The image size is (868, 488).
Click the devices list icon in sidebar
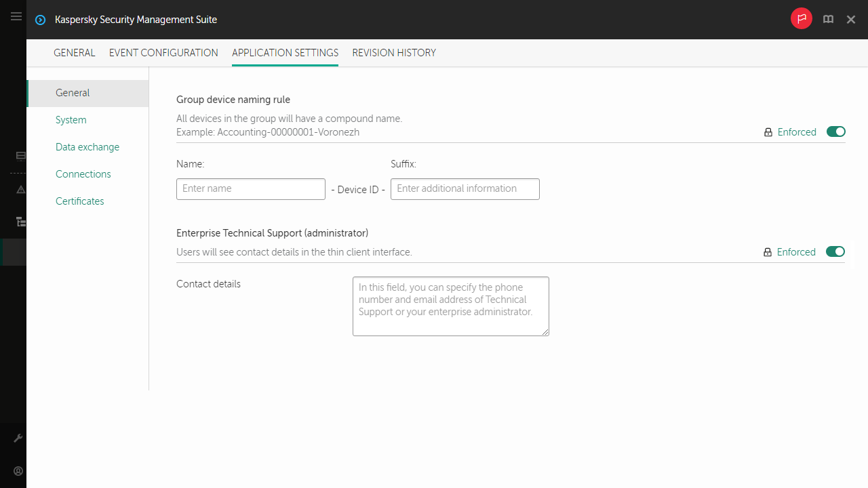[x=20, y=156]
